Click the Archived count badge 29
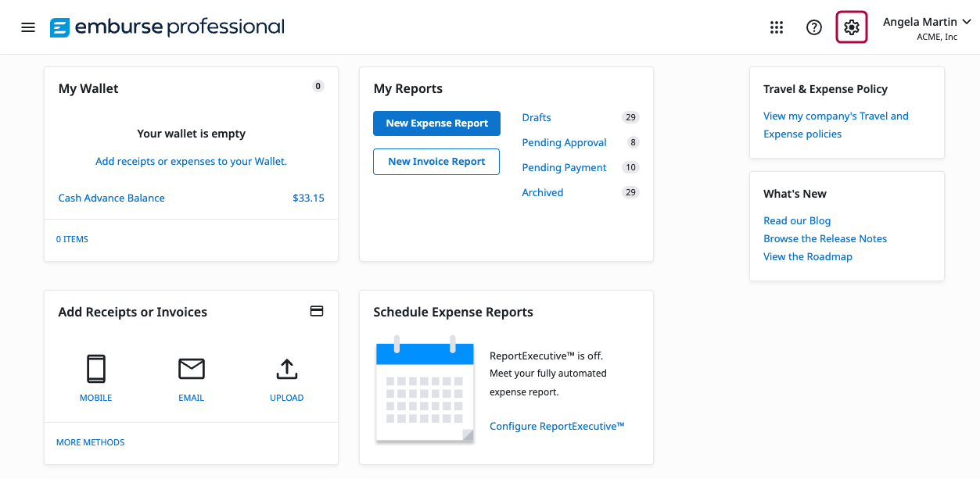980x479 pixels. 630,192
